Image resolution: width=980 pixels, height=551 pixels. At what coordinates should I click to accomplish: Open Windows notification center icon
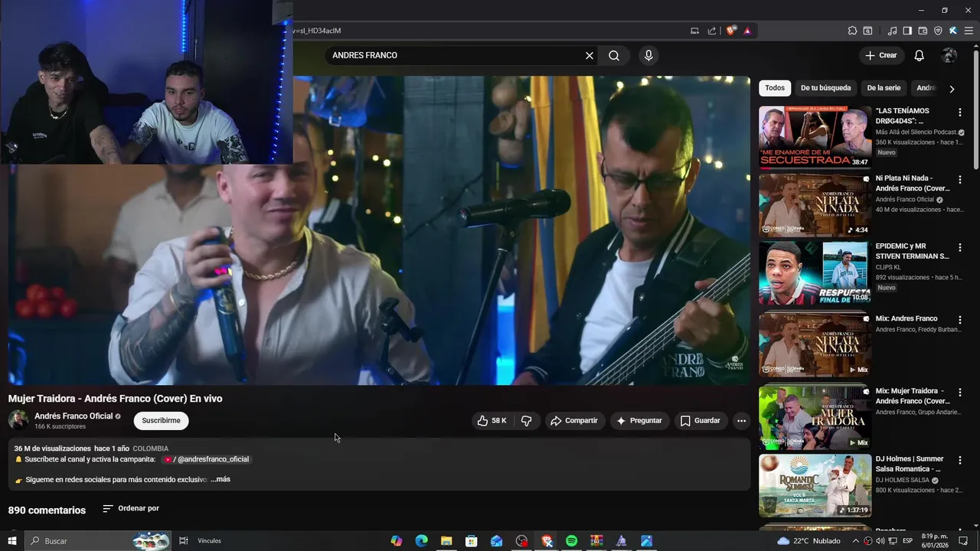pos(963,541)
